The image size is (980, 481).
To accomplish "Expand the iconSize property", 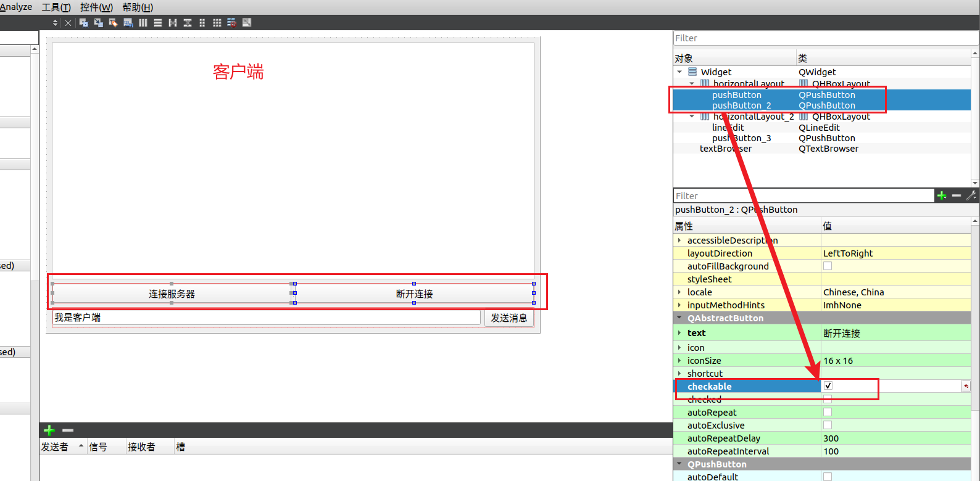I will [679, 360].
